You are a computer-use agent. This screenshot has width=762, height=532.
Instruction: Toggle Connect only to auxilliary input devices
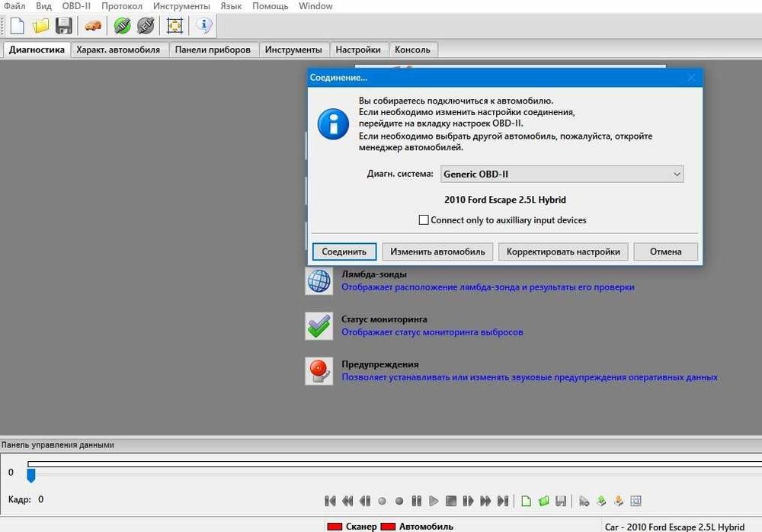point(424,220)
